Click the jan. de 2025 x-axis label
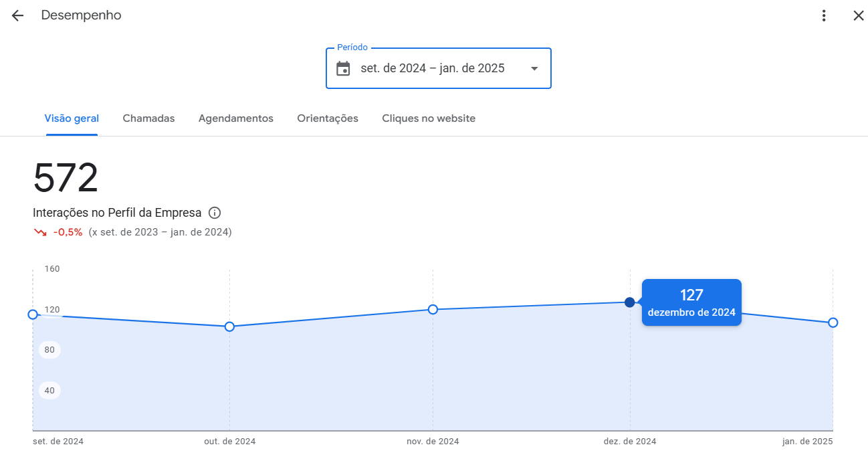The image size is (868, 465). click(x=808, y=442)
